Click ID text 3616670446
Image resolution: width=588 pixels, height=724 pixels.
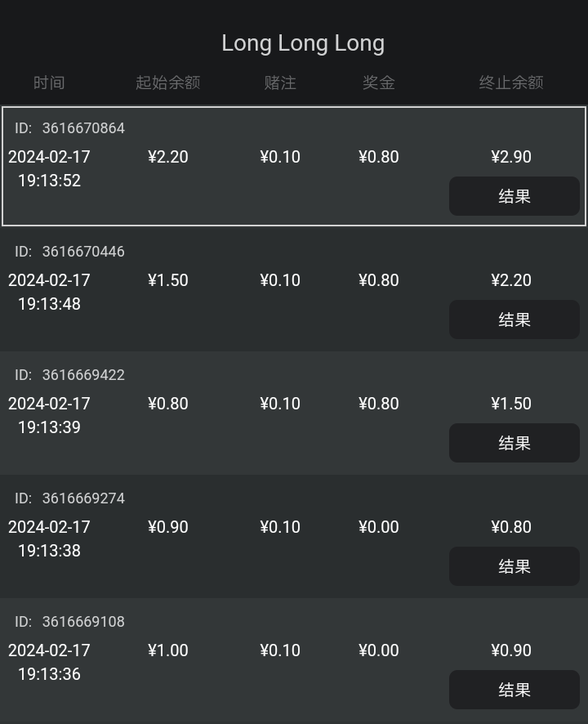point(83,252)
